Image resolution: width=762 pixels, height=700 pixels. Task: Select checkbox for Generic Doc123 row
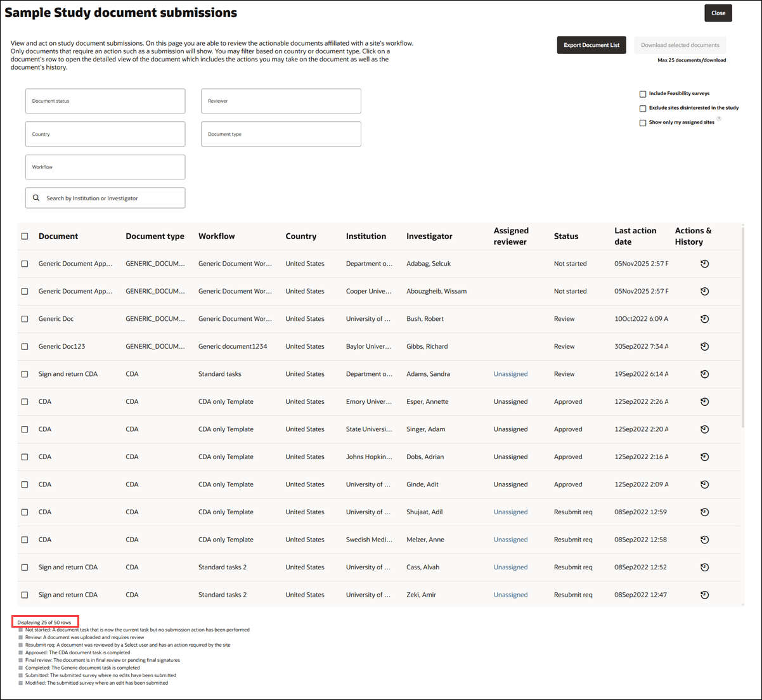(x=25, y=347)
